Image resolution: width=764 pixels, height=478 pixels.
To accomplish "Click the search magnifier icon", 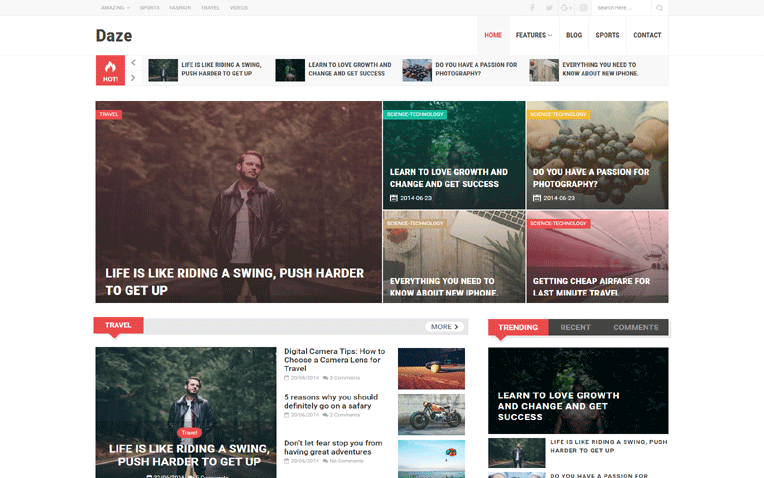I will [x=659, y=8].
